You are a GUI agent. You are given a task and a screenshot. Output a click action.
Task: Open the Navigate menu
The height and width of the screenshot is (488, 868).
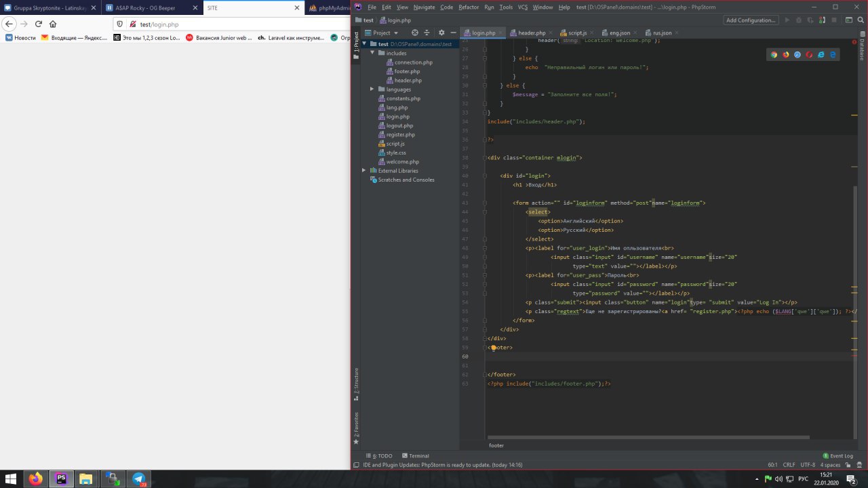tap(425, 7)
